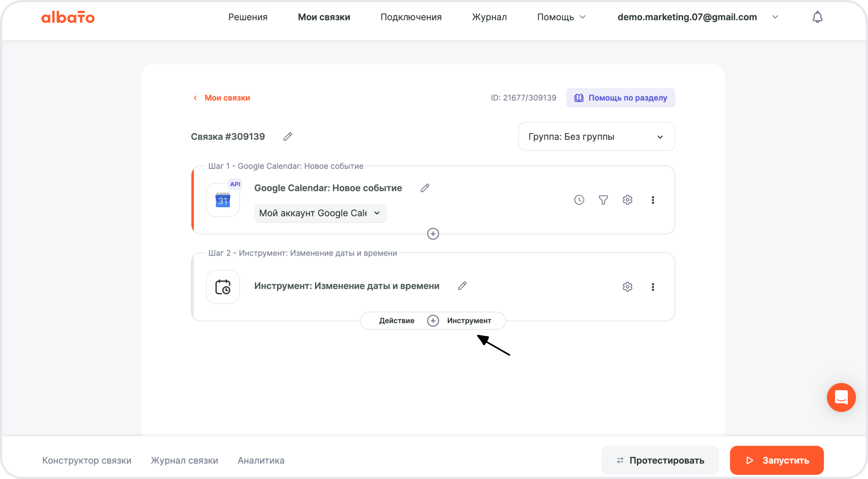Open three-dot menu of step 2 tool

[653, 287]
